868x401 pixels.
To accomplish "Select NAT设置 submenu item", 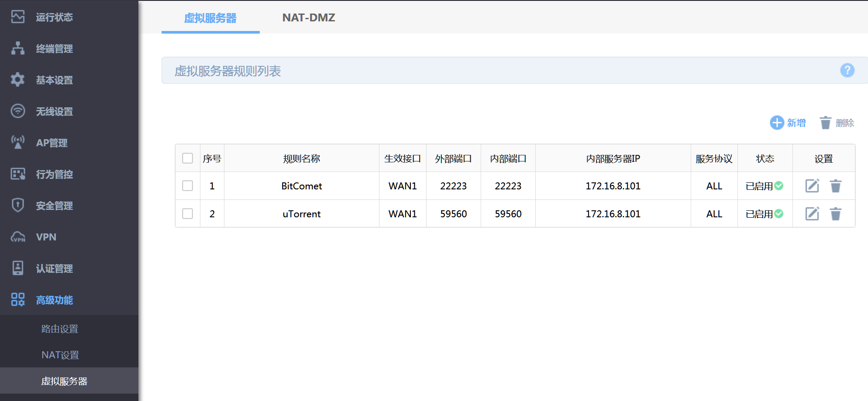I will tap(60, 355).
